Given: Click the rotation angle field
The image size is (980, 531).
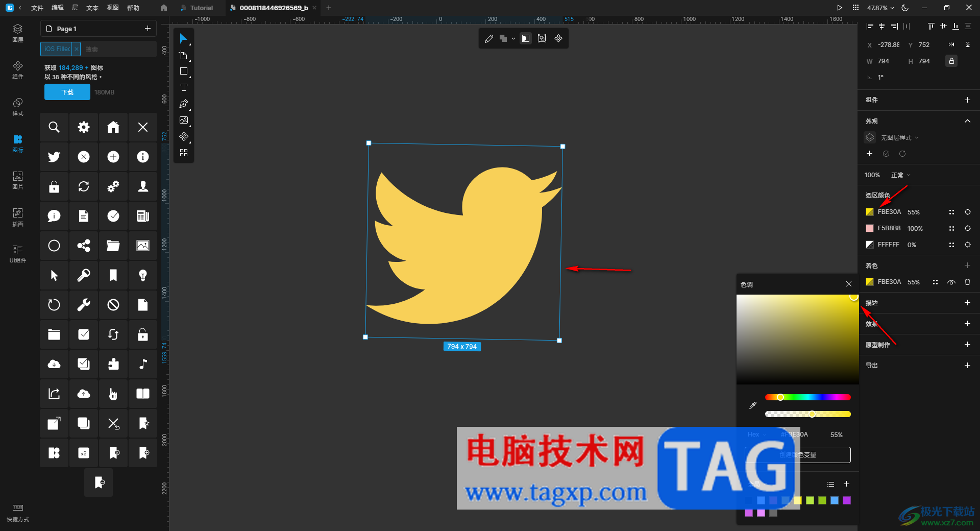Looking at the screenshot, I should tap(881, 78).
